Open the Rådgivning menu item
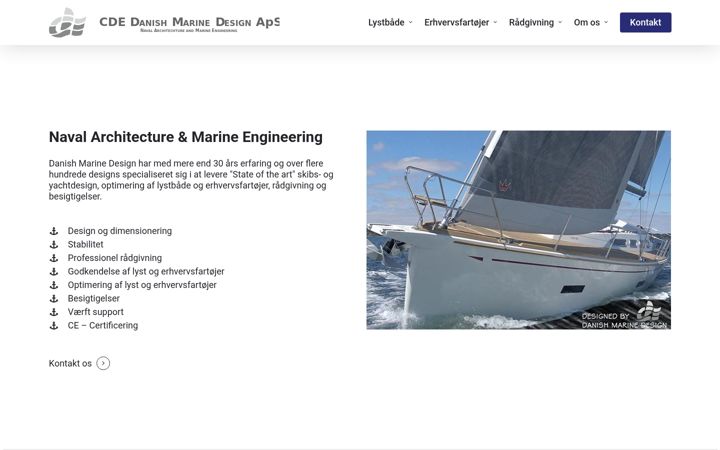 coord(531,22)
